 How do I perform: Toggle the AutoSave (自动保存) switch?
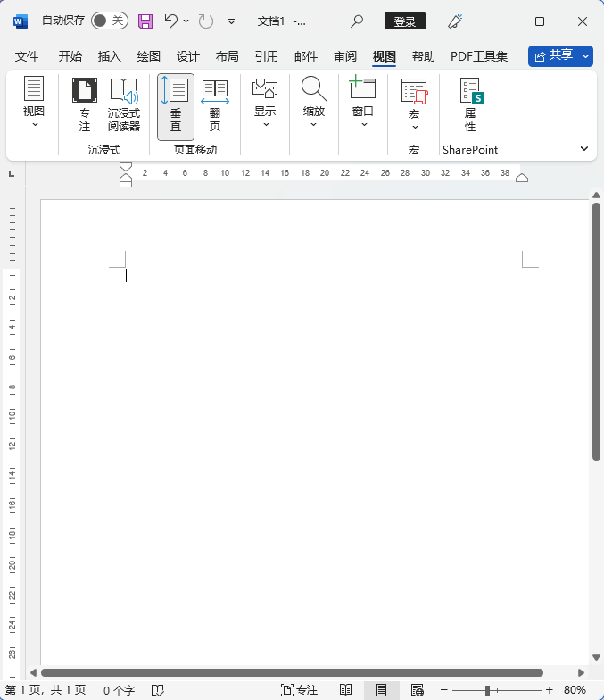click(109, 21)
